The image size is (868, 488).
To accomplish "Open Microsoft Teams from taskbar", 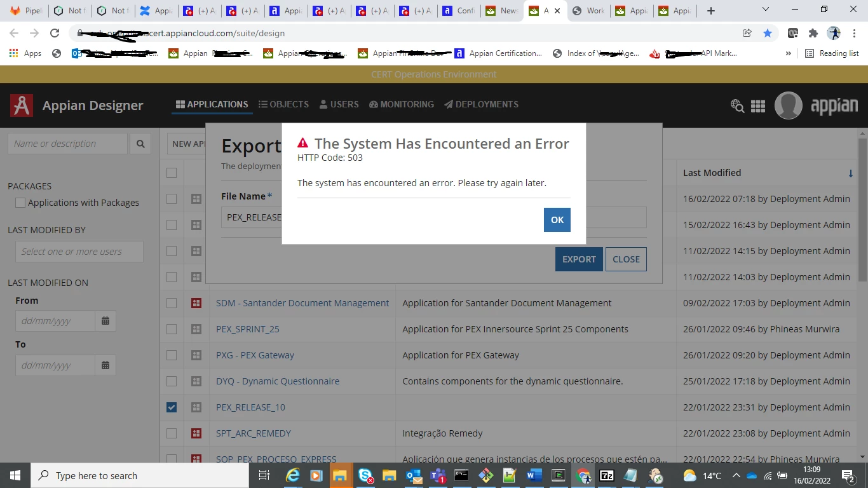I will pyautogui.click(x=437, y=475).
